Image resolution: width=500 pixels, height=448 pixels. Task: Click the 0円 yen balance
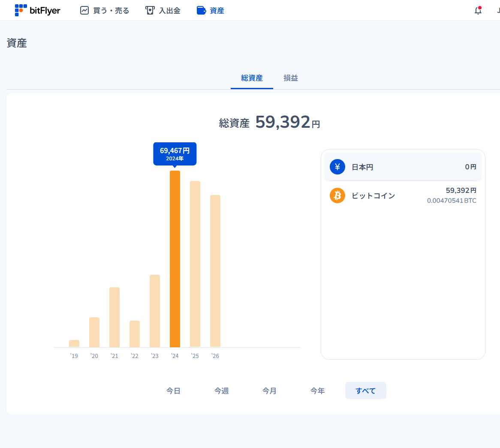click(x=470, y=167)
